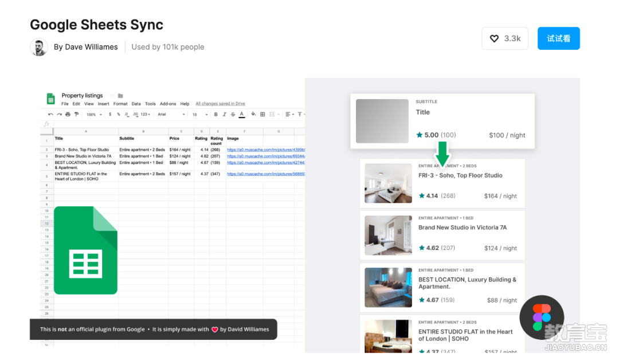Click the formula bar input field
619x364 pixels.
click(179, 124)
